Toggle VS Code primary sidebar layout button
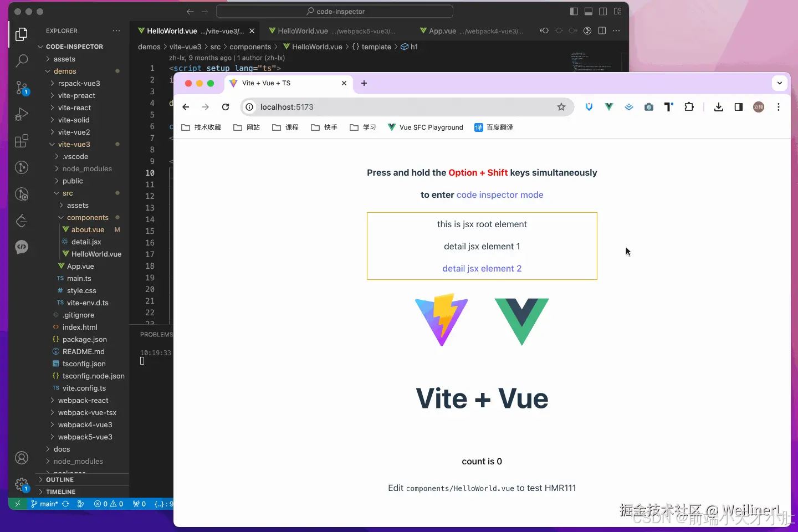The image size is (798, 532). [x=574, y=11]
